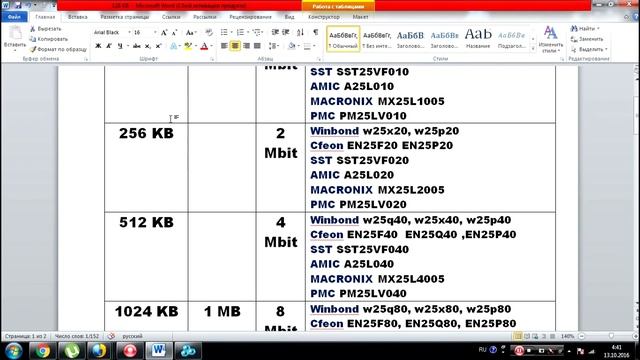Align text left
640x360 pixels.
(224, 46)
